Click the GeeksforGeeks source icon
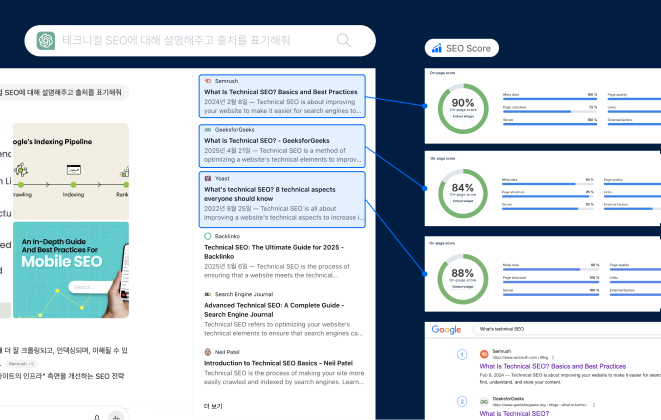 (207, 129)
